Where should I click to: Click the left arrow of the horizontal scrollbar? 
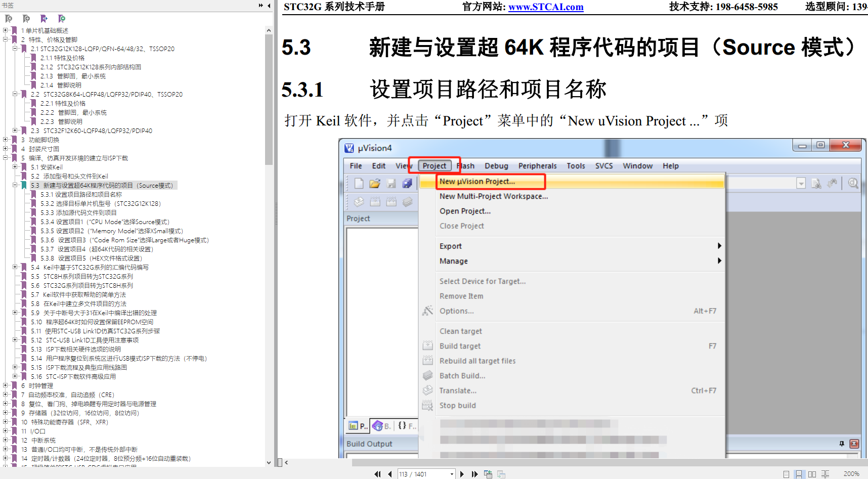click(286, 462)
